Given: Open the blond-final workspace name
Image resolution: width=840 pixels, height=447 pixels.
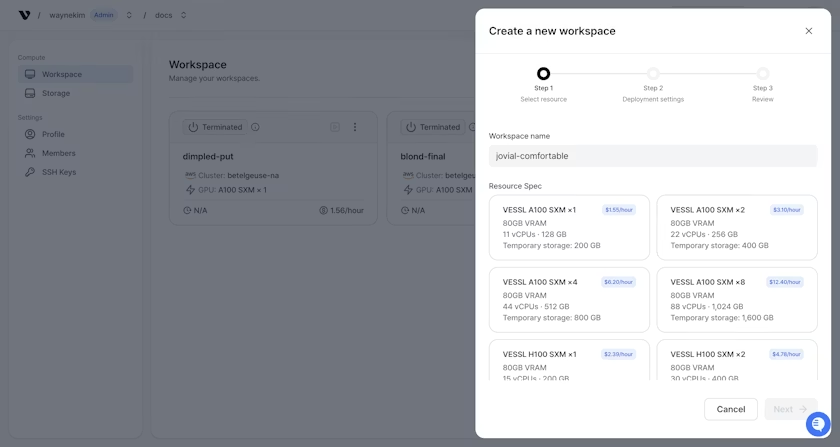Looking at the screenshot, I should (423, 157).
